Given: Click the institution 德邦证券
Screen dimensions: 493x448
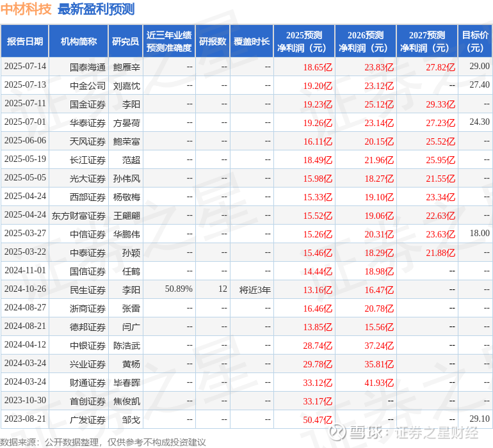Looking at the screenshot, I should tap(88, 326).
